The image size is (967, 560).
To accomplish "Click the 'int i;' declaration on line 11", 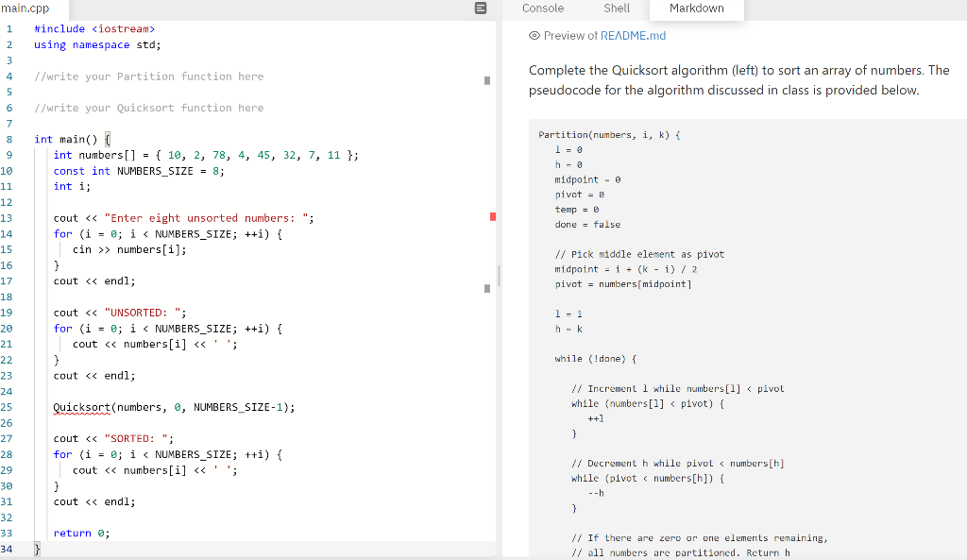I will coord(72,186).
